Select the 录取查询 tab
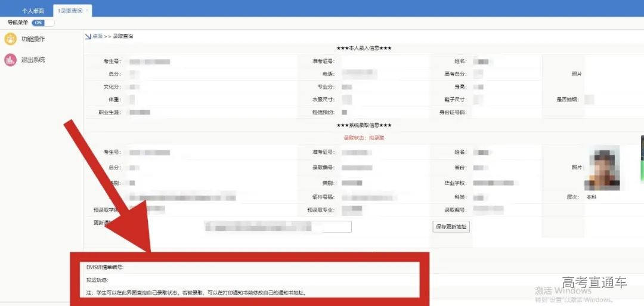644x306 pixels. click(x=70, y=11)
